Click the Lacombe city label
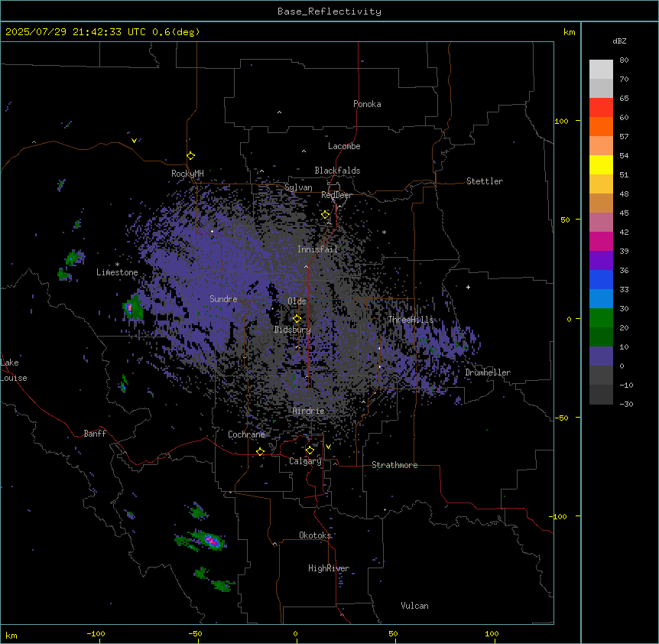The height and width of the screenshot is (644, 659). pyautogui.click(x=344, y=146)
